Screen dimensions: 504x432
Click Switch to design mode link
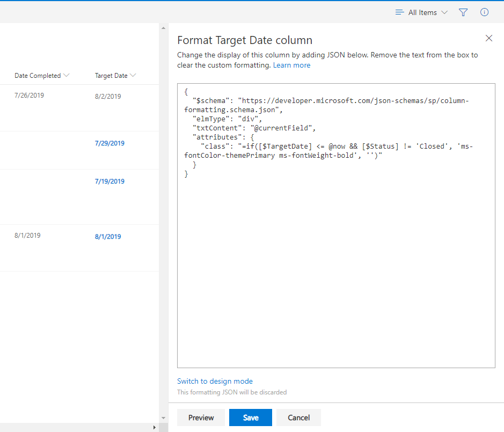tap(215, 381)
